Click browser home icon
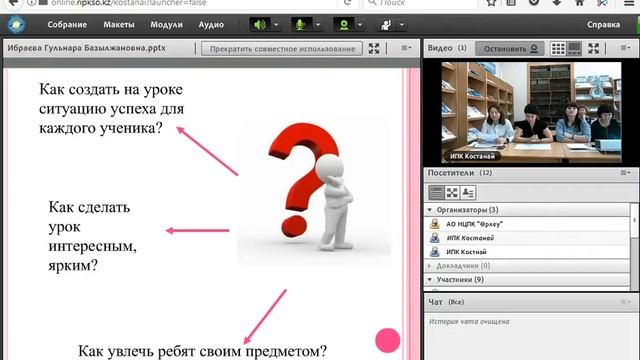640x360 pixels. tap(580, 3)
